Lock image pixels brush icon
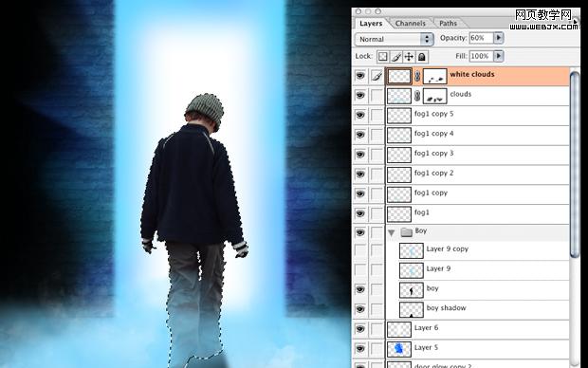The height and width of the screenshot is (368, 588). (x=395, y=57)
